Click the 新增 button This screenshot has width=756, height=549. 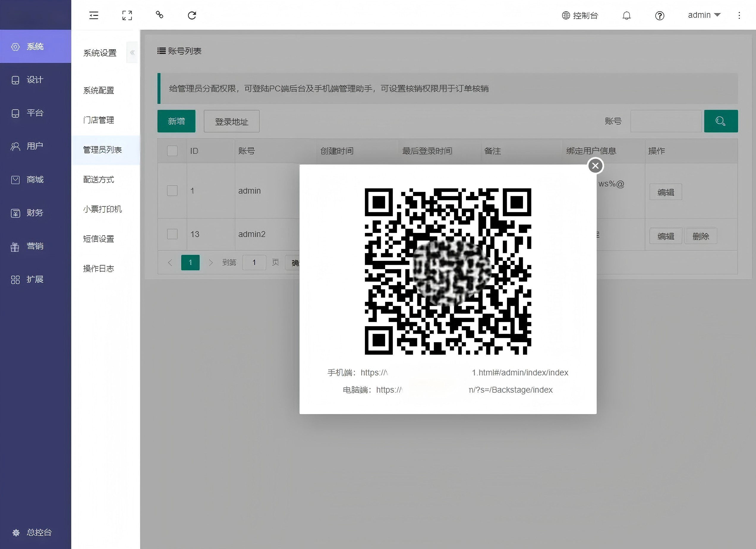(x=176, y=121)
